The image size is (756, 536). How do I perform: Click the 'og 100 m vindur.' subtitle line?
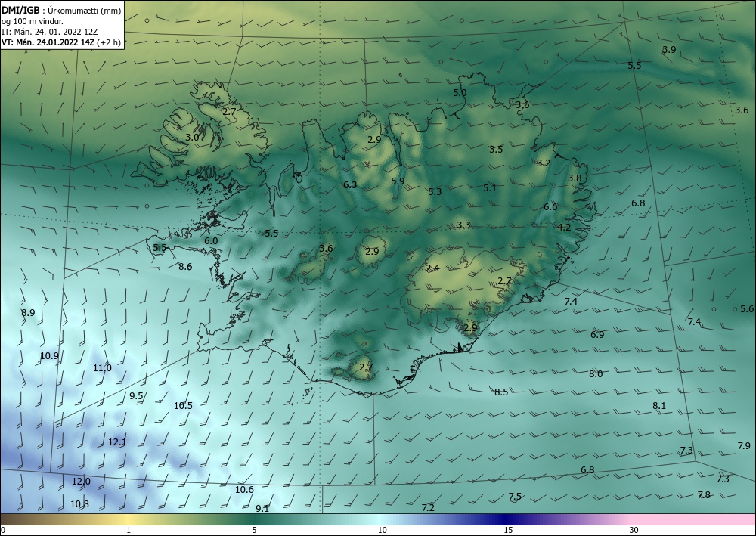(x=33, y=21)
